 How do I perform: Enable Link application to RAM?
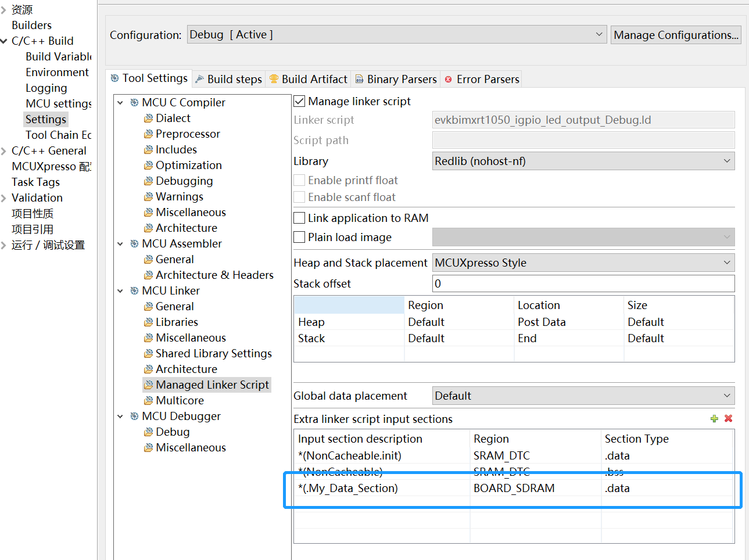(299, 218)
